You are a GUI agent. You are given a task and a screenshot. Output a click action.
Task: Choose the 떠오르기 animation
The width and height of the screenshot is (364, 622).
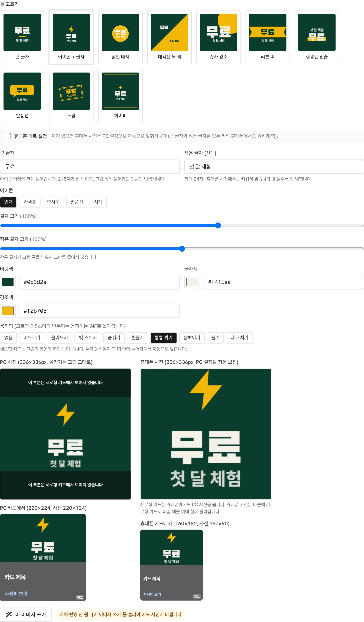point(32,338)
